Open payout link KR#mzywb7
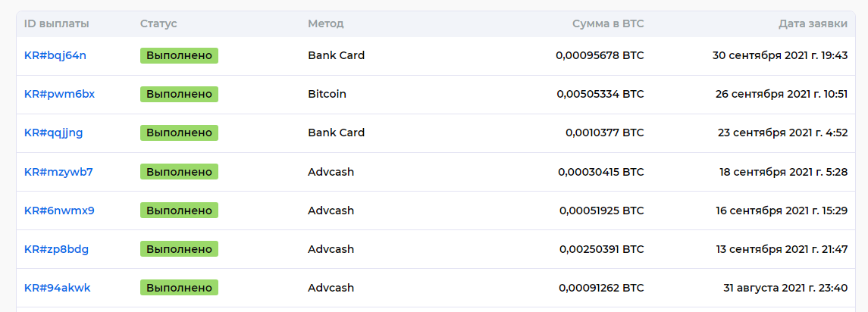The width and height of the screenshot is (868, 312). [58, 171]
